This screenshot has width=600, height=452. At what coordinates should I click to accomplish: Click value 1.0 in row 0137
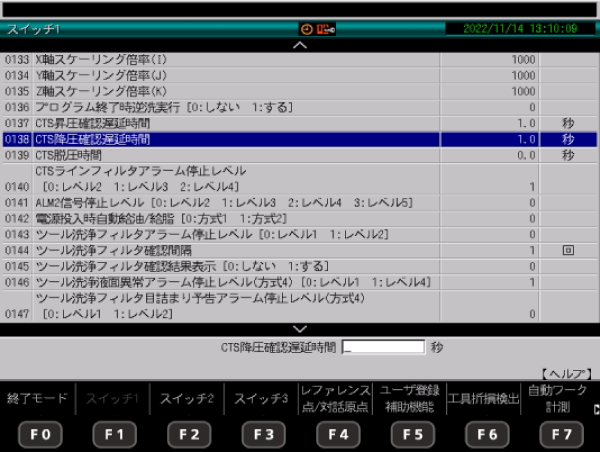526,123
